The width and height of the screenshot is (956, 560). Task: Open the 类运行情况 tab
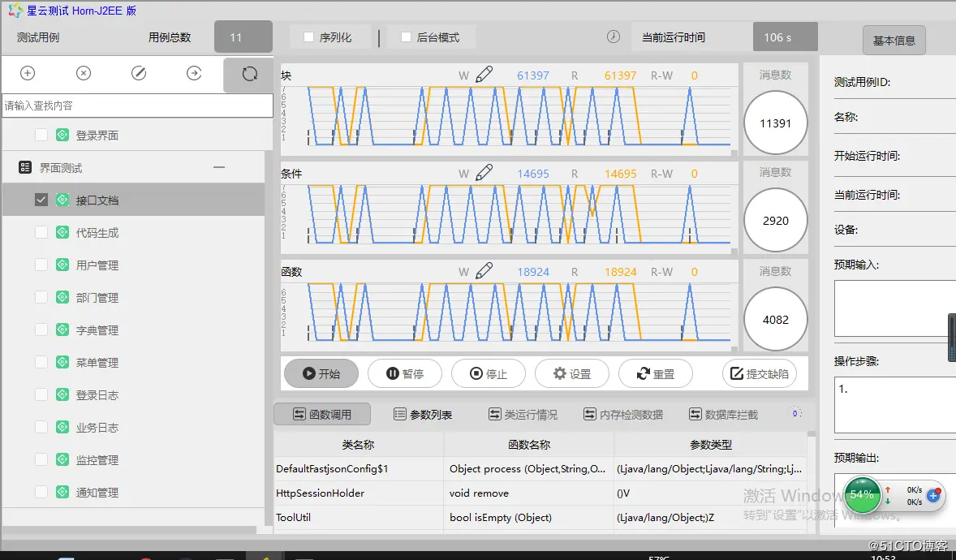coord(523,415)
